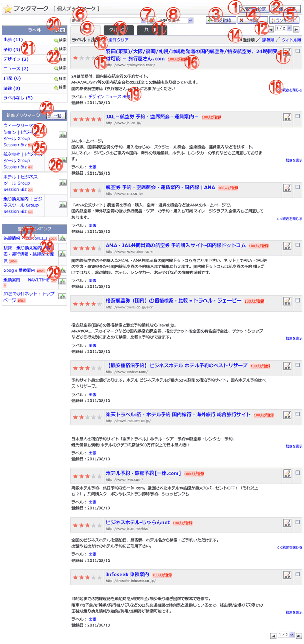Open the user name dropdown 全野 久美子
Screen dimensions: 304x644
pyautogui.click(x=176, y=20)
